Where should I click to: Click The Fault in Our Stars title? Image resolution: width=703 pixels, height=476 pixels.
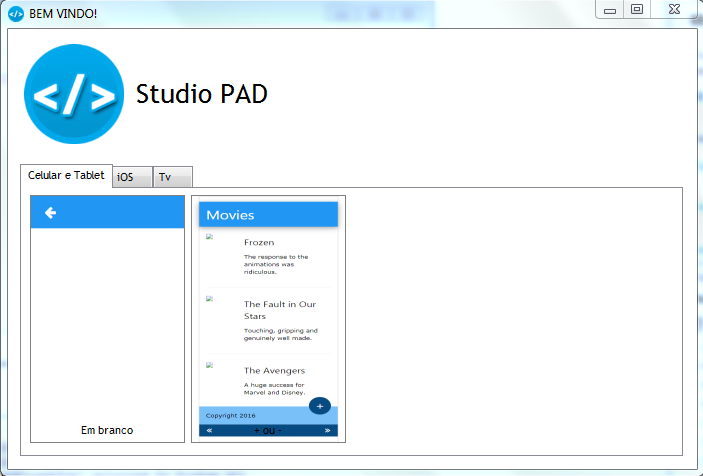(x=280, y=310)
